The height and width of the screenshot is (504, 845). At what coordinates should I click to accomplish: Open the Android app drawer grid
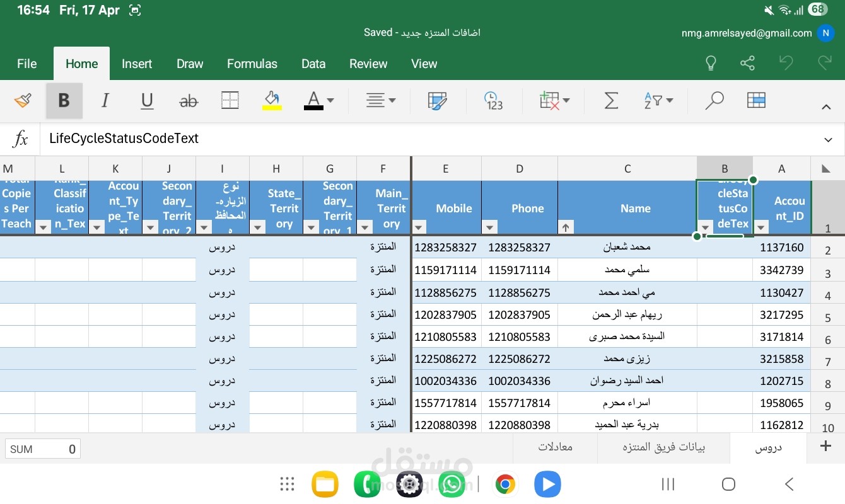coord(288,484)
